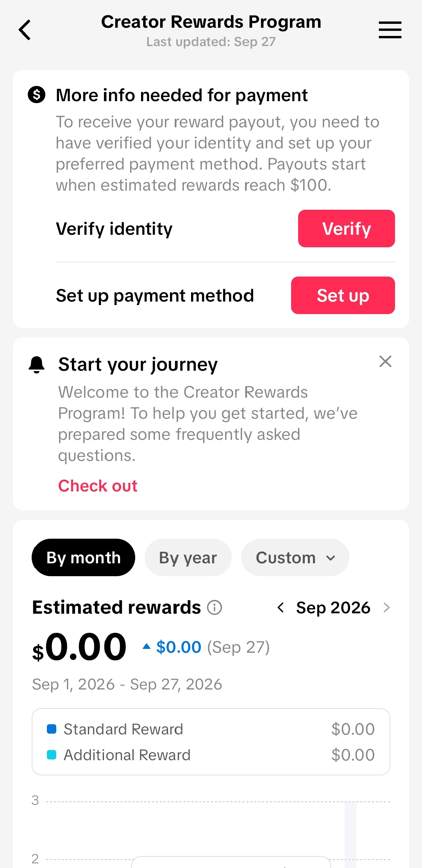
Task: Click the Standard Reward blue swatch
Action: point(52,729)
